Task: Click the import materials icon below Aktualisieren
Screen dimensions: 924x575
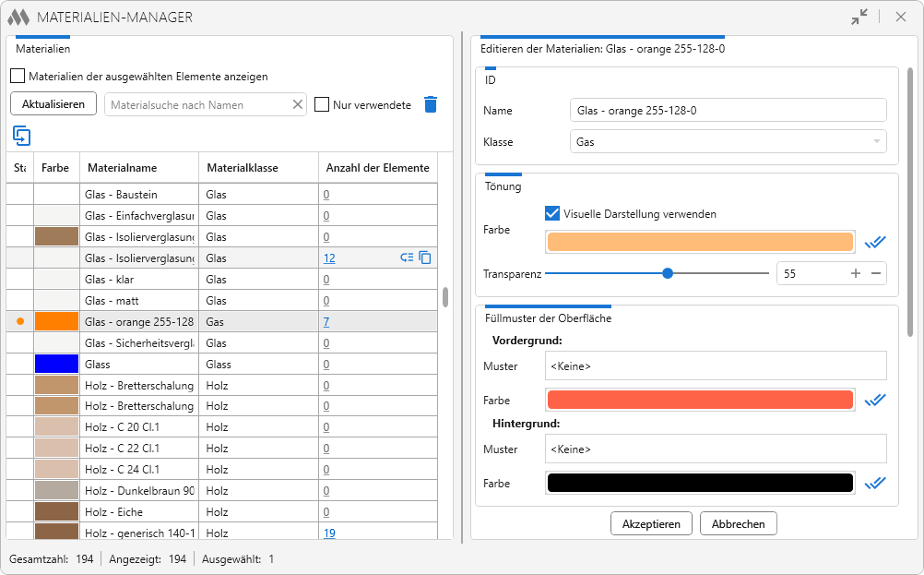Action: (x=22, y=137)
